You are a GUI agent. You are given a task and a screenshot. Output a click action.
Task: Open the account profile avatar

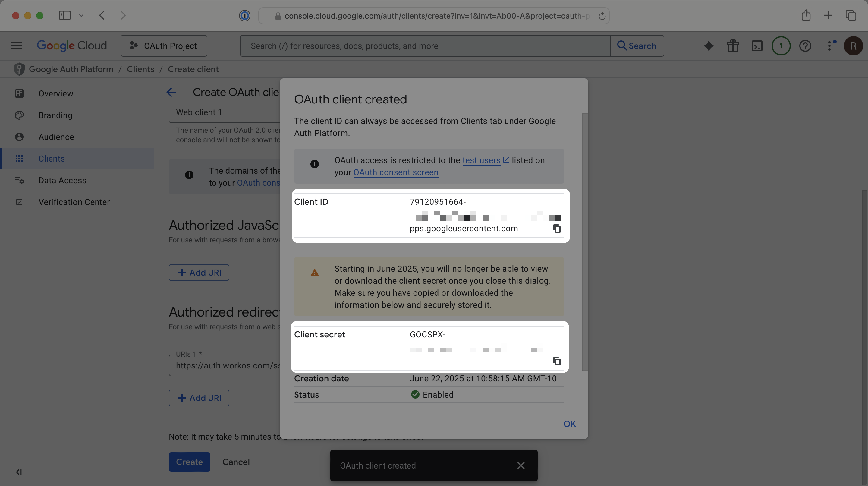click(x=854, y=46)
